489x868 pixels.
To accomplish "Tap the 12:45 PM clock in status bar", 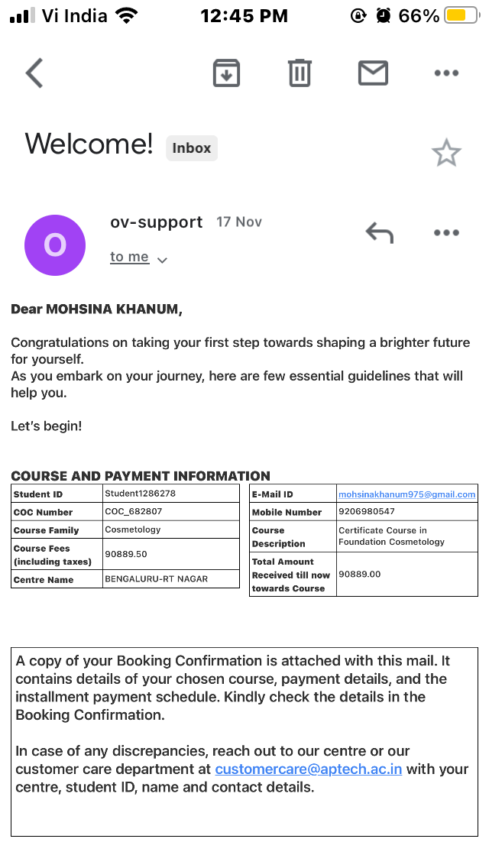I will click(244, 16).
